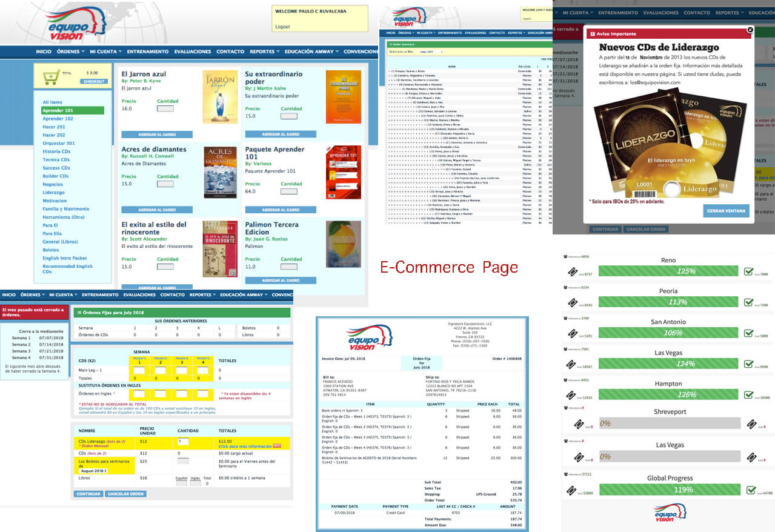The width and height of the screenshot is (775, 532).
Task: Click the Equipo Vision logo below Global Progress
Action: (670, 511)
